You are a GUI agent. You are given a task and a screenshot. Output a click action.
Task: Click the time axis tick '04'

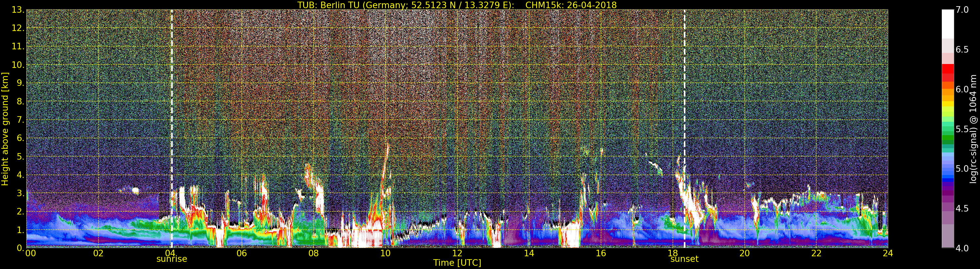point(170,253)
